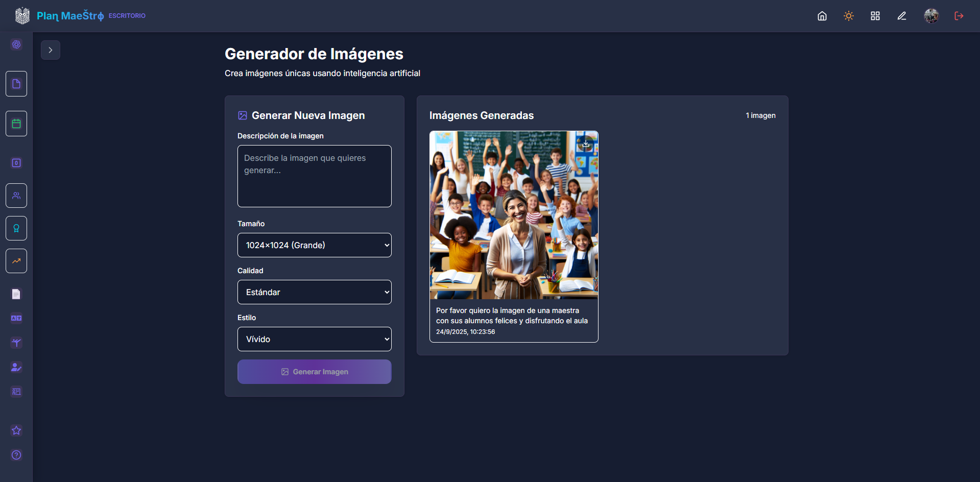Image resolution: width=980 pixels, height=482 pixels.
Task: Open the four-square grid menu icon
Action: click(x=875, y=16)
